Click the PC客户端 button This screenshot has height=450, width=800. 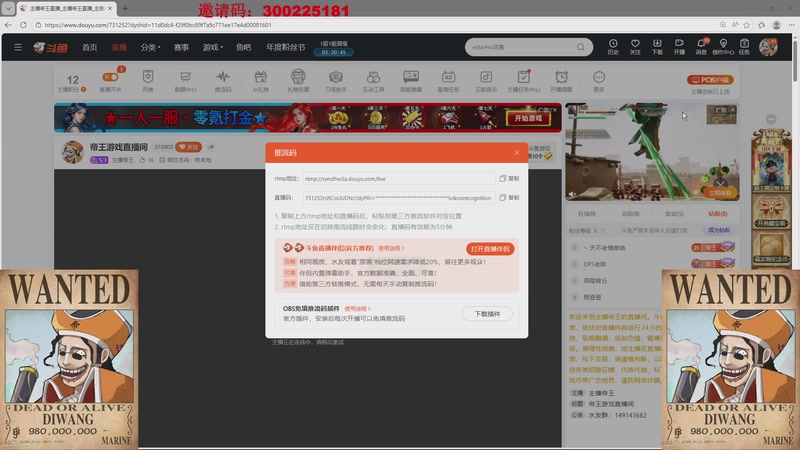tap(710, 80)
